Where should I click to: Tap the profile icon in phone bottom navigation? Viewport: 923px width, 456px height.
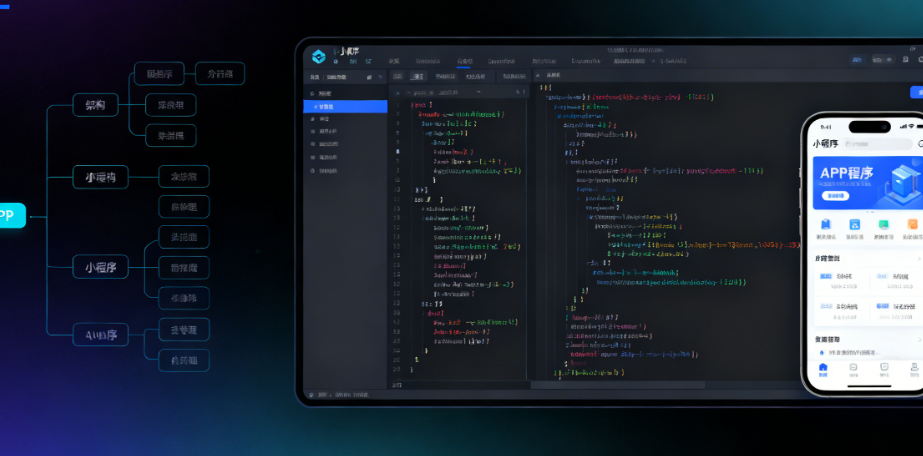coord(913,368)
